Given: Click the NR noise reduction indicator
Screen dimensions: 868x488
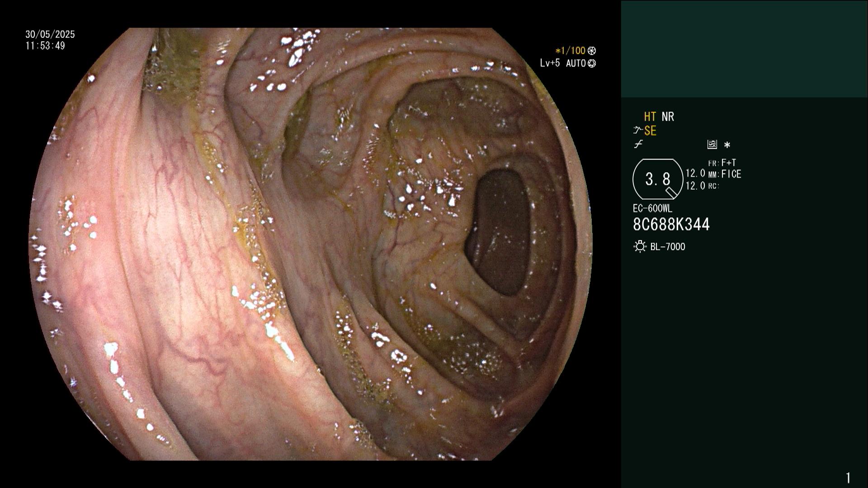Looking at the screenshot, I should click(668, 117).
